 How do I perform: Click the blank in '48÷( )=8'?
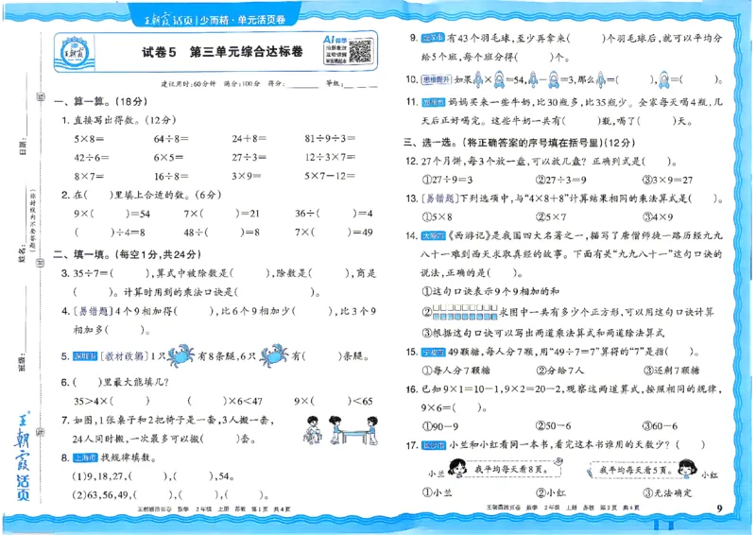coord(225,233)
